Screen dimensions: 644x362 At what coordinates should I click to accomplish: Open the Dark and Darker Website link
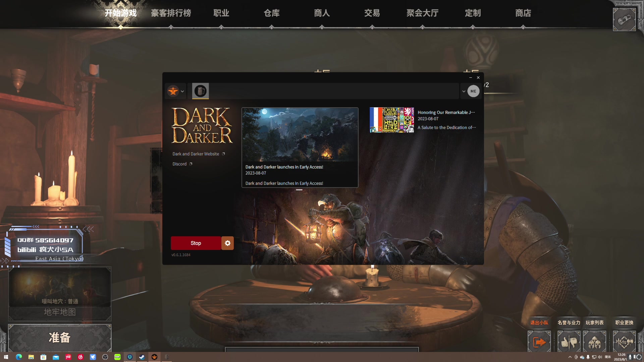pyautogui.click(x=199, y=154)
